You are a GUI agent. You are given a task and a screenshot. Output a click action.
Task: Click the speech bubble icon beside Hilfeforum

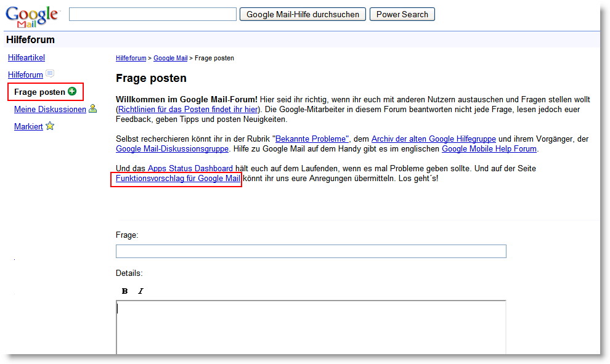coord(50,75)
